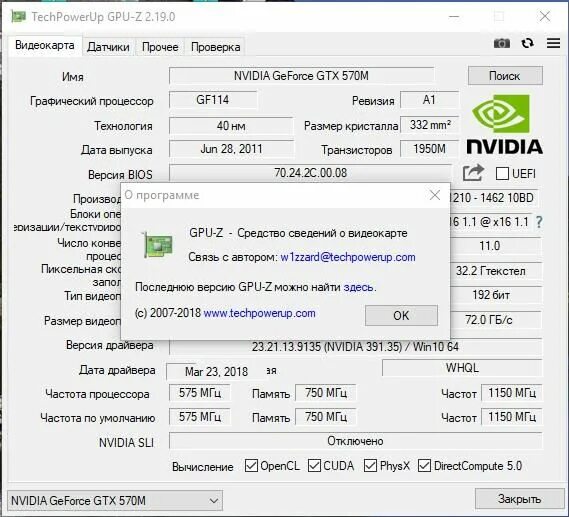
Task: Click the 'здесь' link
Action: pos(358,287)
